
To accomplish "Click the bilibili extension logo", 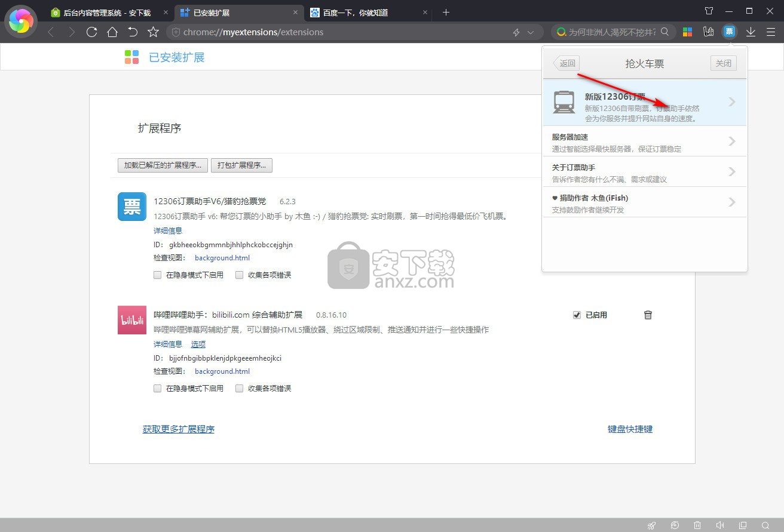I will [x=132, y=319].
